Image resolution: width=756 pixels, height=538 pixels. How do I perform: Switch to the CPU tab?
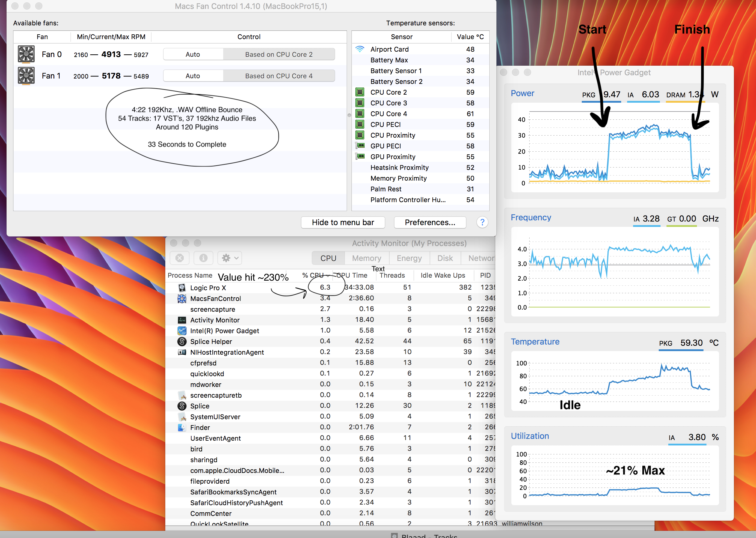point(328,258)
